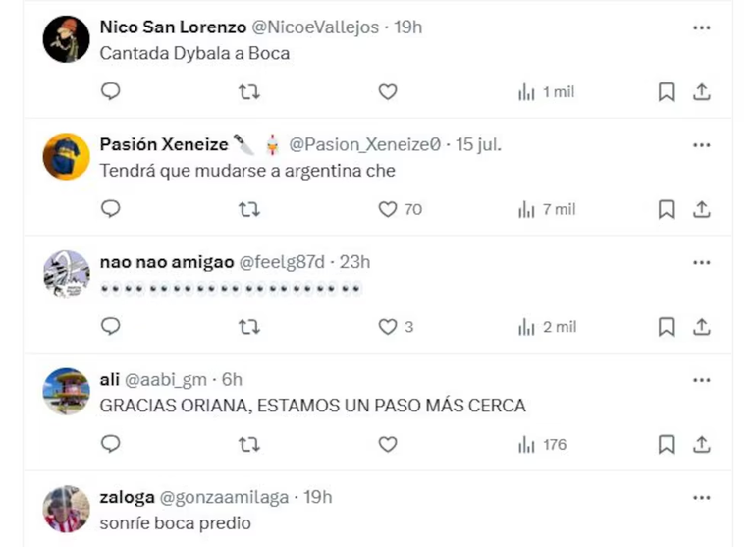This screenshot has width=756, height=547.
Task: Open more options for Nico San Lorenzo's tweet
Action: point(701,27)
